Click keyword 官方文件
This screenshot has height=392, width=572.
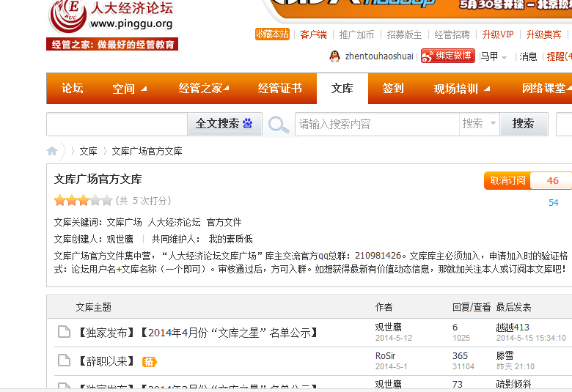[x=224, y=222]
